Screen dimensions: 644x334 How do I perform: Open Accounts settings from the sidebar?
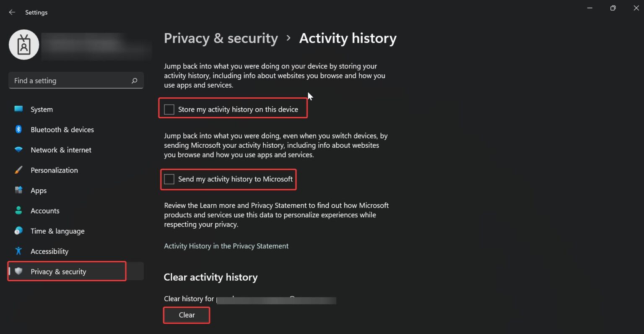(x=18, y=211)
